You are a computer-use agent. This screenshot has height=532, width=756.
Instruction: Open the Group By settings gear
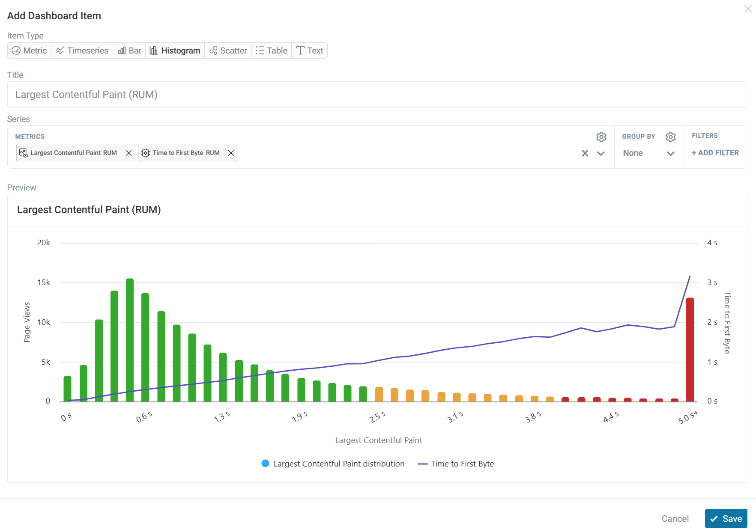pos(671,137)
